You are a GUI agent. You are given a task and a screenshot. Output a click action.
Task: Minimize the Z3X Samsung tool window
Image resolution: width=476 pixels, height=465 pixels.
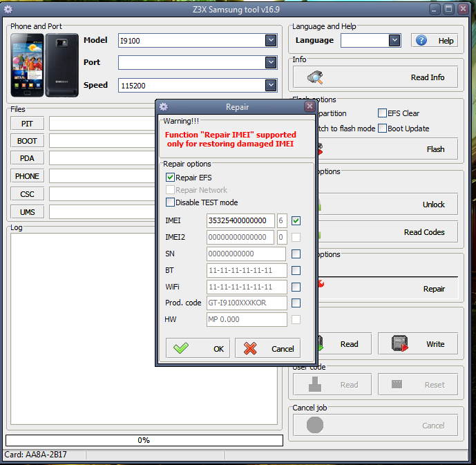435,10
